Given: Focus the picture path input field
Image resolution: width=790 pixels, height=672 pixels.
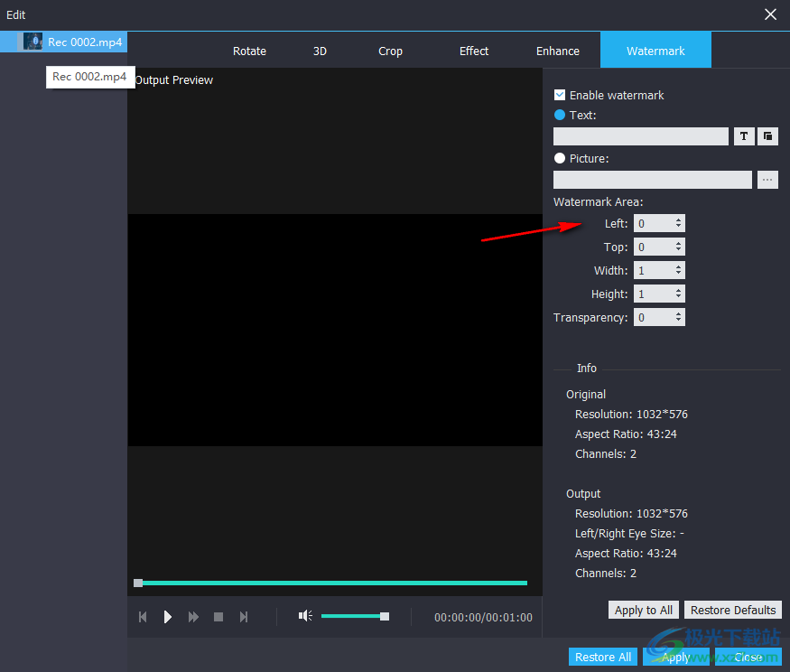Looking at the screenshot, I should pyautogui.click(x=653, y=180).
